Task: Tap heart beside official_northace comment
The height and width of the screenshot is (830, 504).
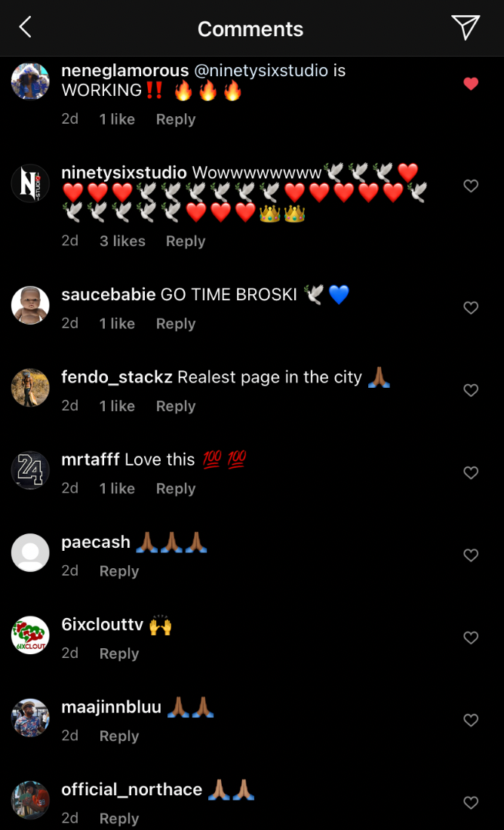Action: click(x=471, y=803)
